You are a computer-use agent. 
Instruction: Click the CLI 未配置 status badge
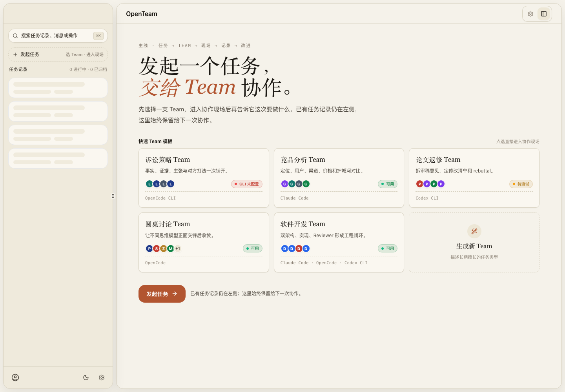tap(247, 184)
